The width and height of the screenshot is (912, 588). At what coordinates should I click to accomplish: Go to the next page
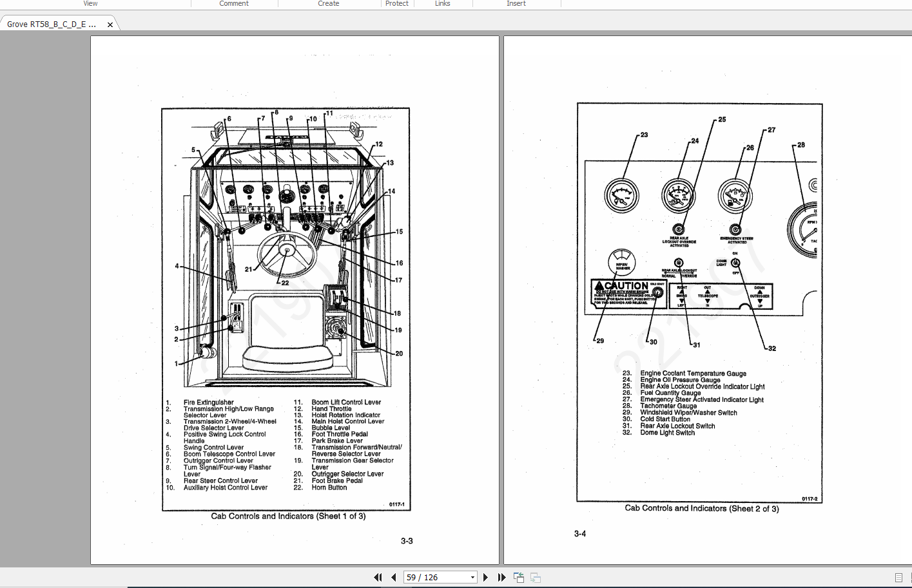point(486,578)
